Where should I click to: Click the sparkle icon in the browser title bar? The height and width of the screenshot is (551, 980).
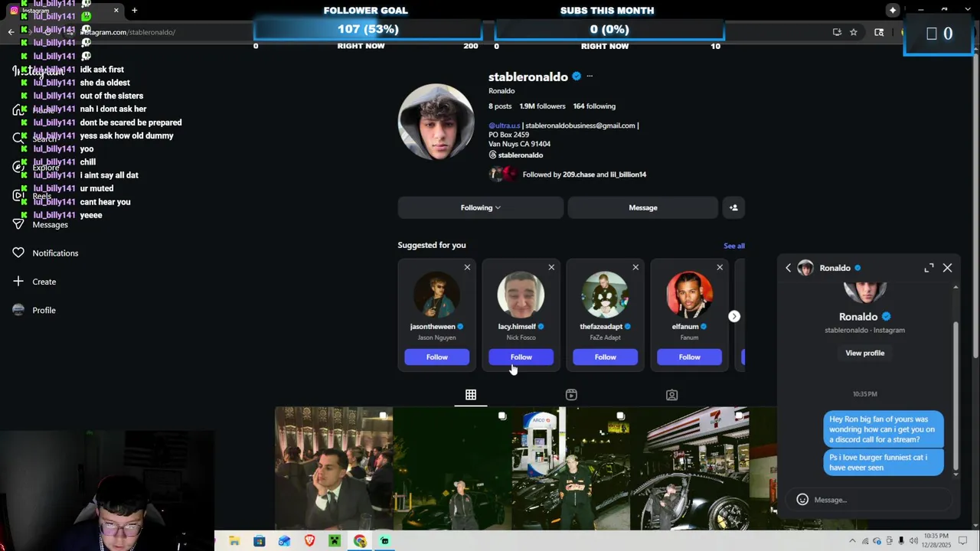click(x=893, y=10)
